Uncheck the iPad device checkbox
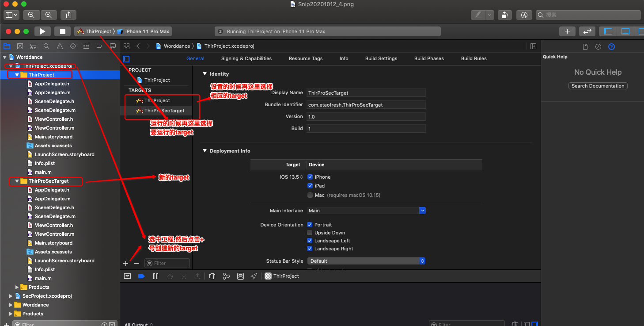 (310, 186)
